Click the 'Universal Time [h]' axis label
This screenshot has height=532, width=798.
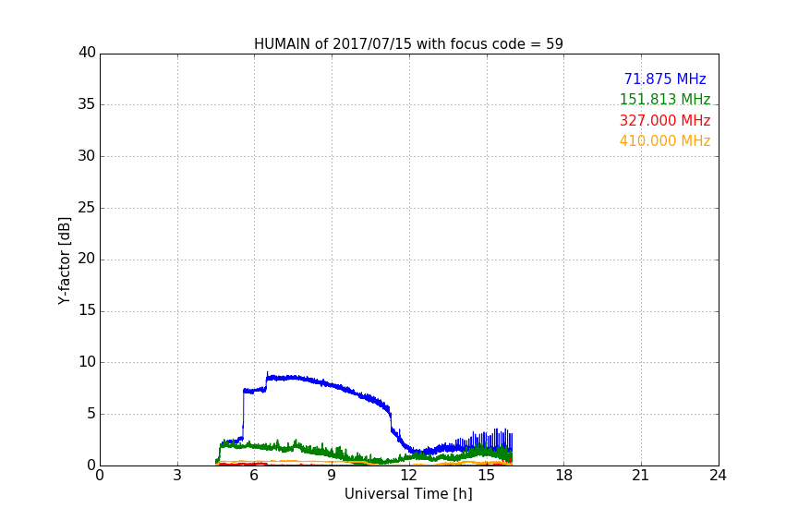(x=408, y=494)
